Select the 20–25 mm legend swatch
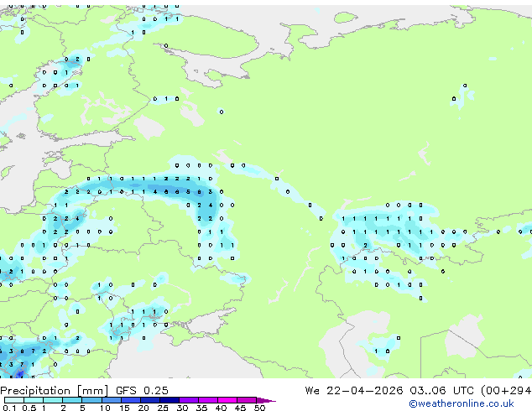The width and height of the screenshot is (532, 411). 149,400
